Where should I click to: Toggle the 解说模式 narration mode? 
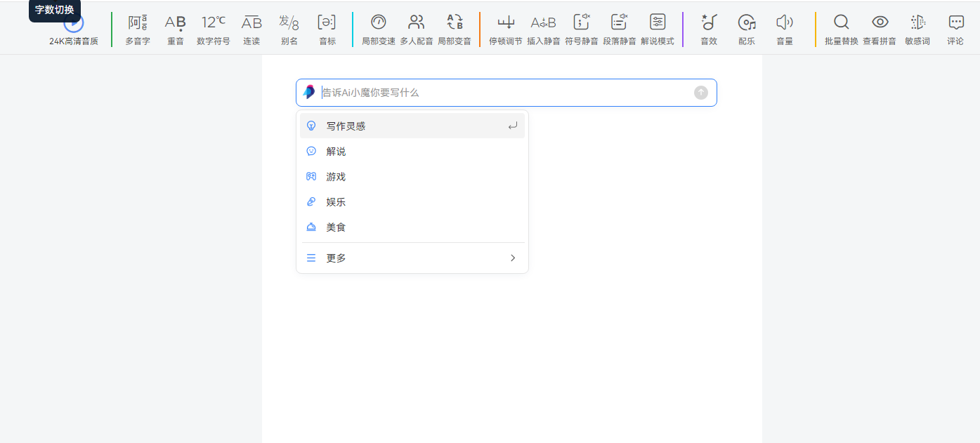pos(658,23)
